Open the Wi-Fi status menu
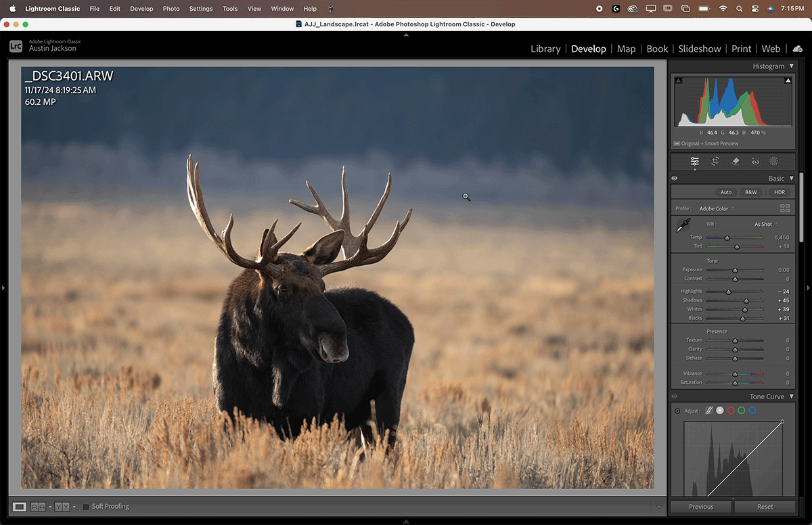 (x=723, y=9)
